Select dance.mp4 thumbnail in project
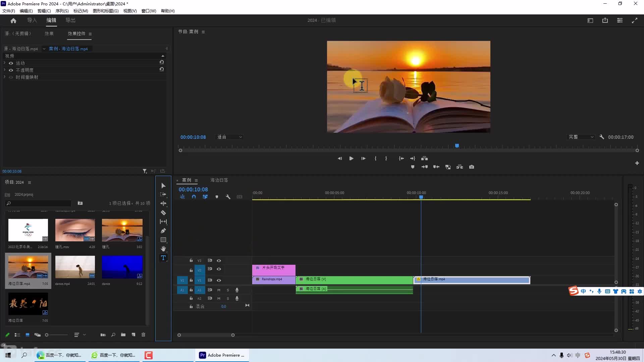 [x=75, y=267]
